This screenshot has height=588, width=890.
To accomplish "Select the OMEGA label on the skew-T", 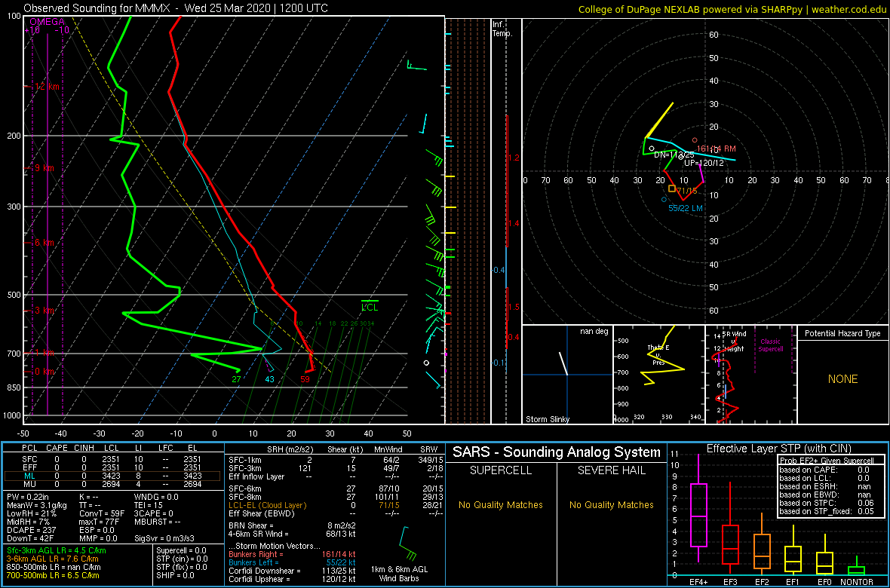I will (x=48, y=22).
